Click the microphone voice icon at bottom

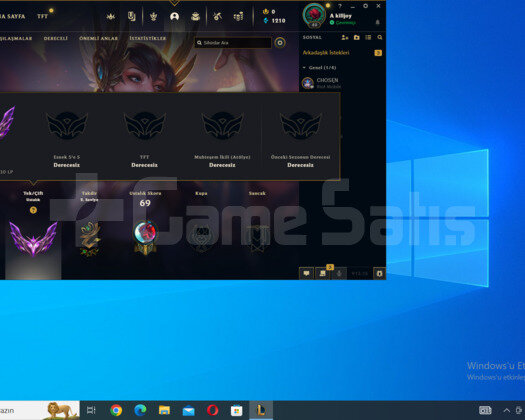coord(339,274)
